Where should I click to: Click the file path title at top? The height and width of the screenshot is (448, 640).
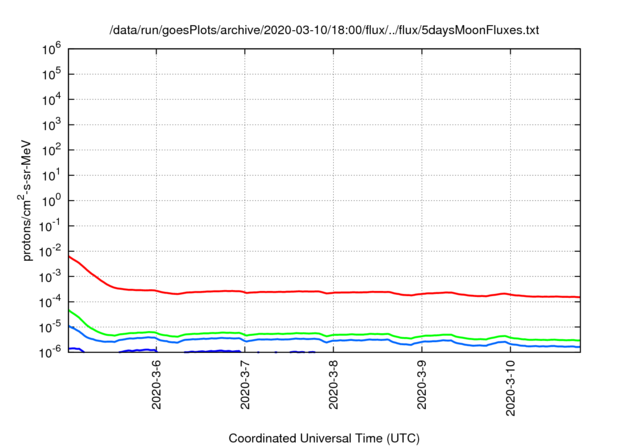324,30
